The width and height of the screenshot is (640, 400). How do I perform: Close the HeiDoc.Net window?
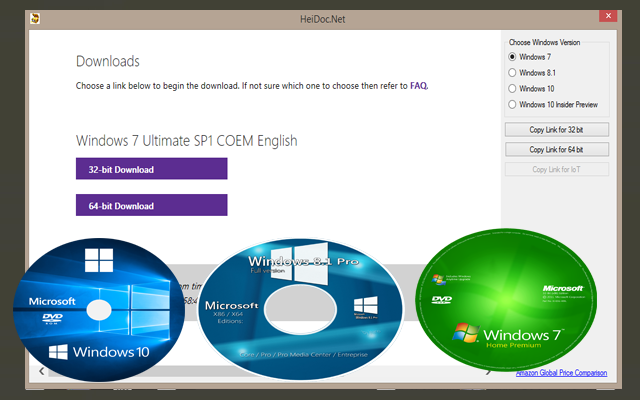(608, 16)
